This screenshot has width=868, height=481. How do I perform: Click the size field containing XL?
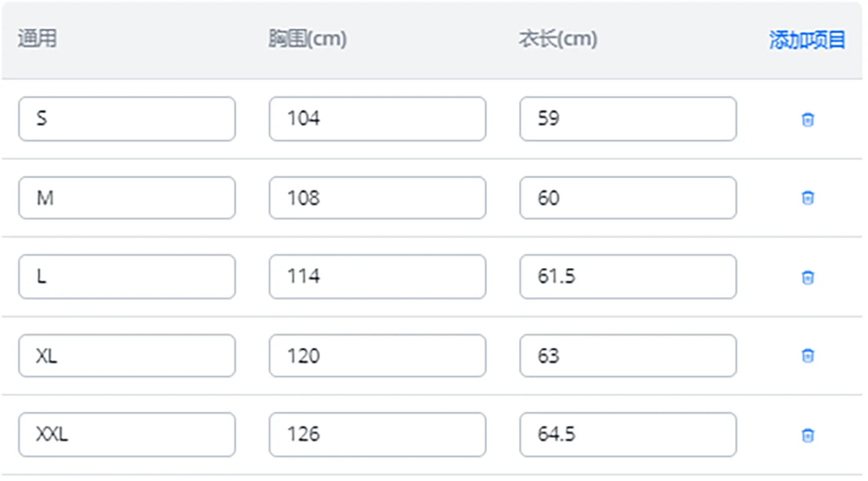point(127,356)
